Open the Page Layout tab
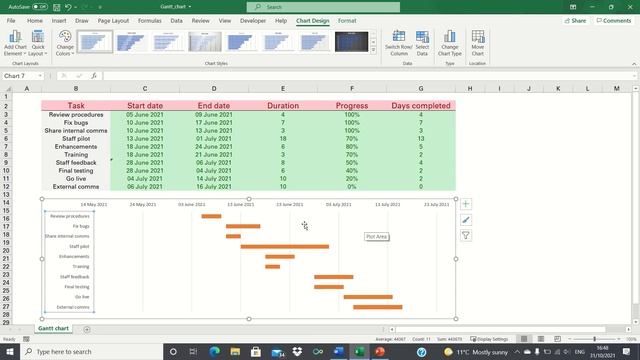The width and height of the screenshot is (640, 360). pyautogui.click(x=113, y=20)
